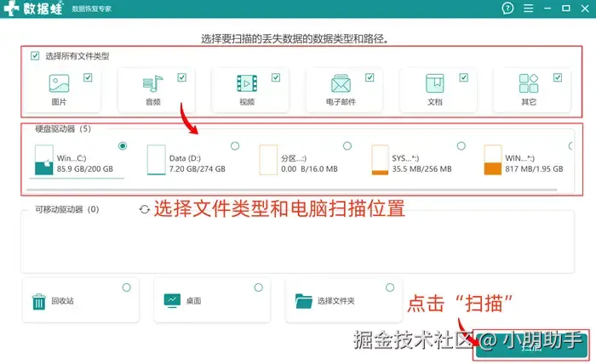Select the 桌面 radio button
The height and width of the screenshot is (364, 596).
[x=259, y=287]
